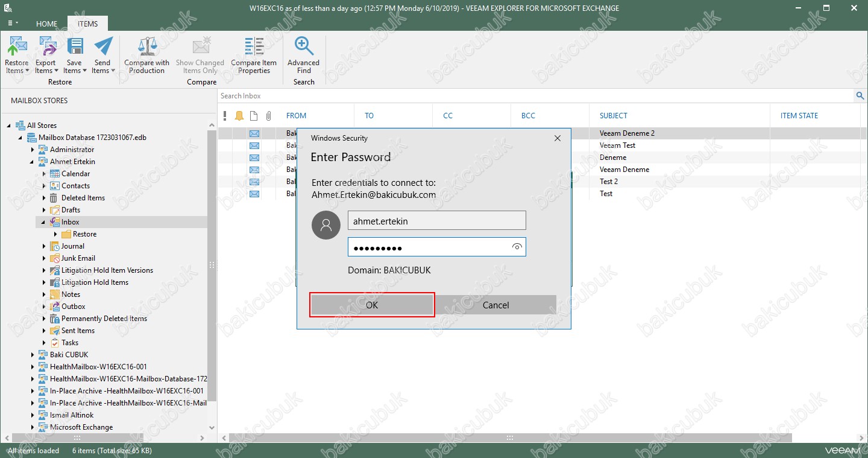Open the application menu button at top left
The width and height of the screenshot is (868, 458).
click(13, 23)
